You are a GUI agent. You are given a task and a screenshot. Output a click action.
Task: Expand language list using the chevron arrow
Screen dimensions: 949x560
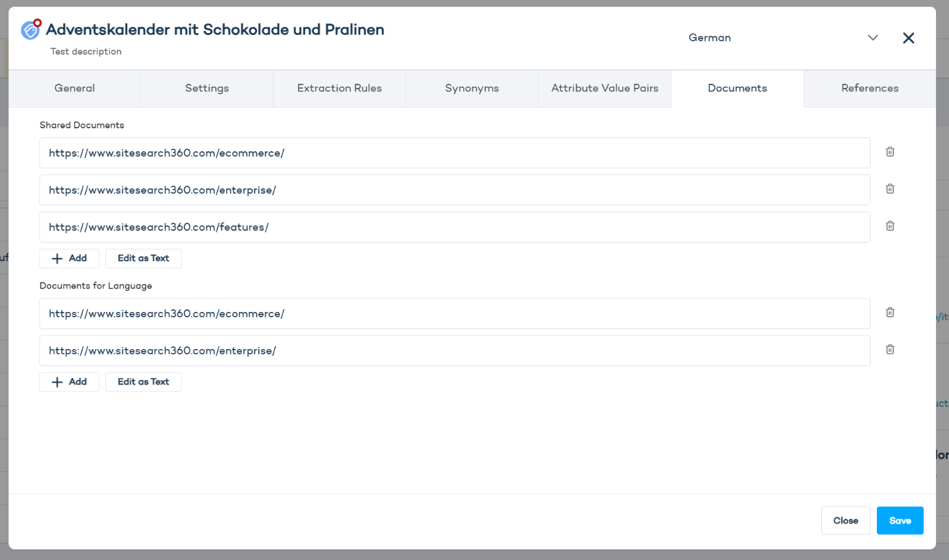(x=873, y=38)
